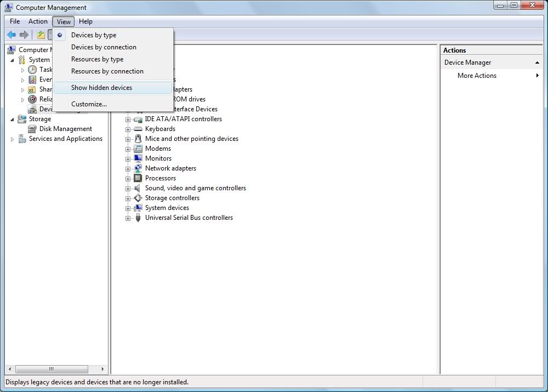This screenshot has height=392, width=548.
Task: Enable Show hidden devices
Action: tap(113, 88)
